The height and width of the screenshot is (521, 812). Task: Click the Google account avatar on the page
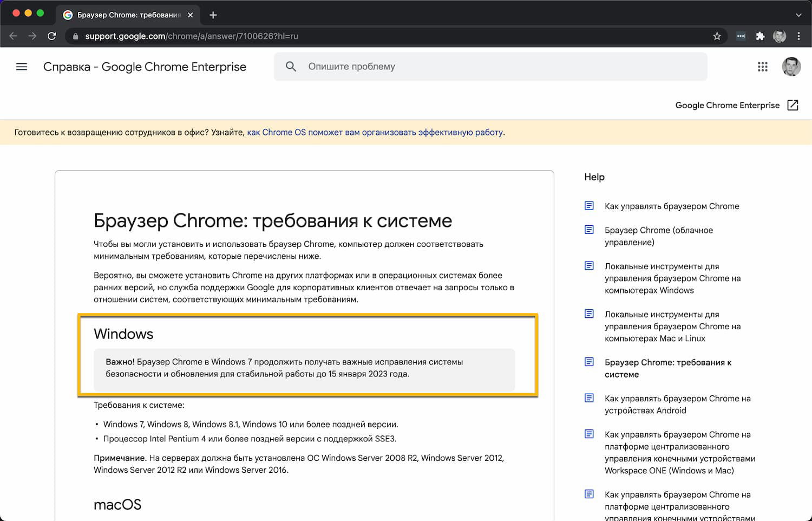coord(791,67)
